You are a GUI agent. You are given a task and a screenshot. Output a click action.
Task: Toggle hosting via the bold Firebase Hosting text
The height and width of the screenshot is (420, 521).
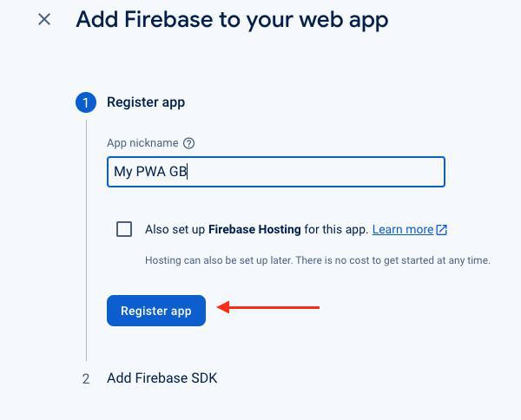click(254, 230)
